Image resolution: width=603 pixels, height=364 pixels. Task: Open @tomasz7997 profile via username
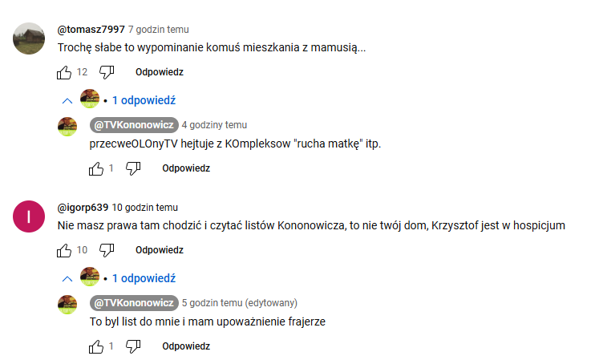tap(91, 30)
